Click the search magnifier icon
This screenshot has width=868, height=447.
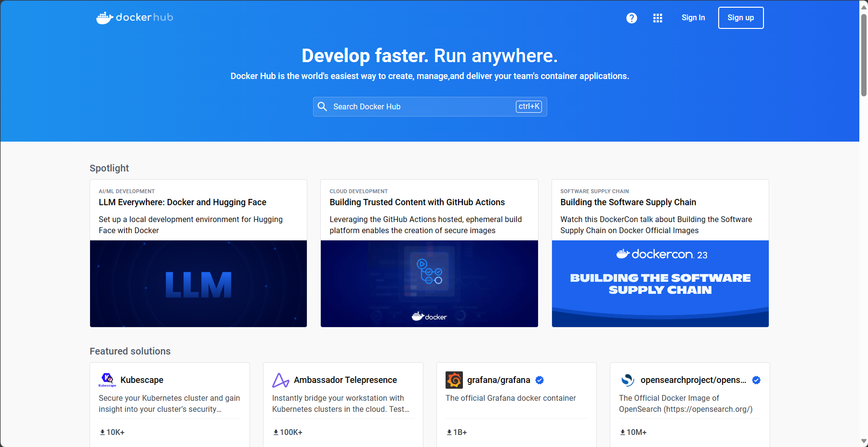(323, 106)
